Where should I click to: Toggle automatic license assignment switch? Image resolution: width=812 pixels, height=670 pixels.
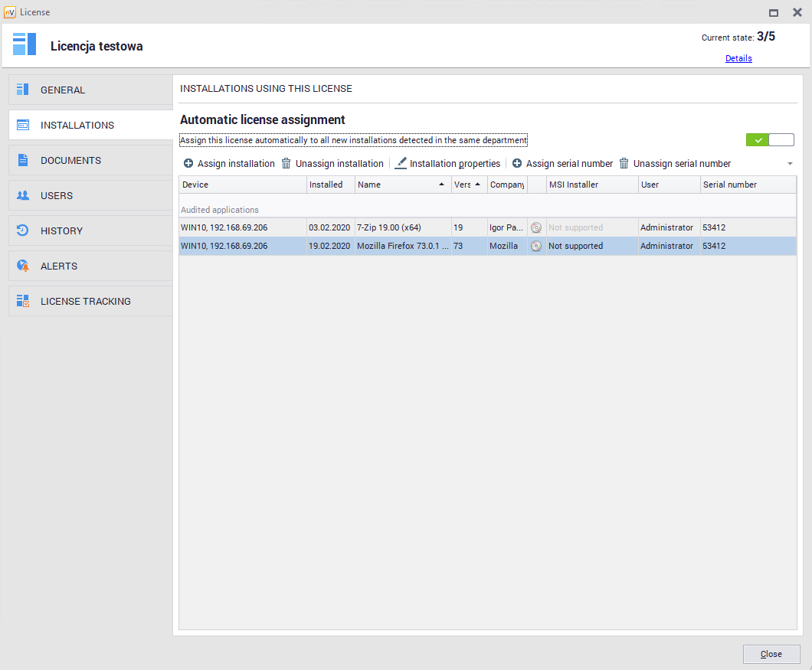[770, 140]
